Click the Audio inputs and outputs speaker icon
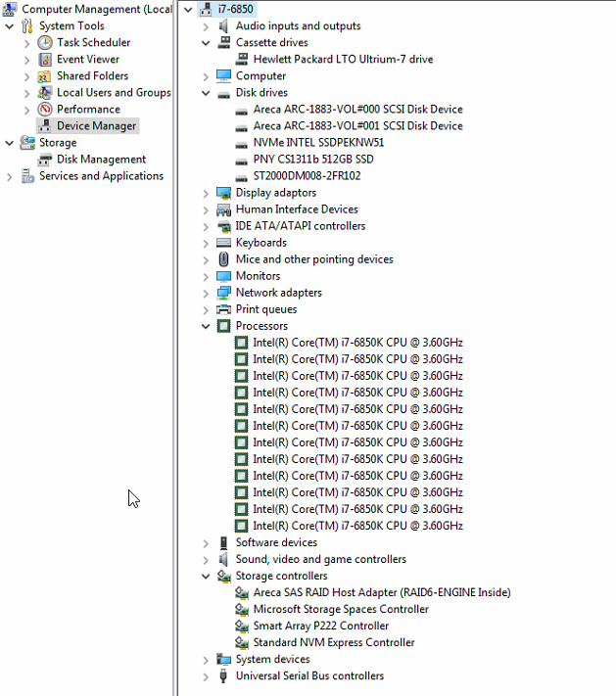616x696 pixels. point(223,26)
